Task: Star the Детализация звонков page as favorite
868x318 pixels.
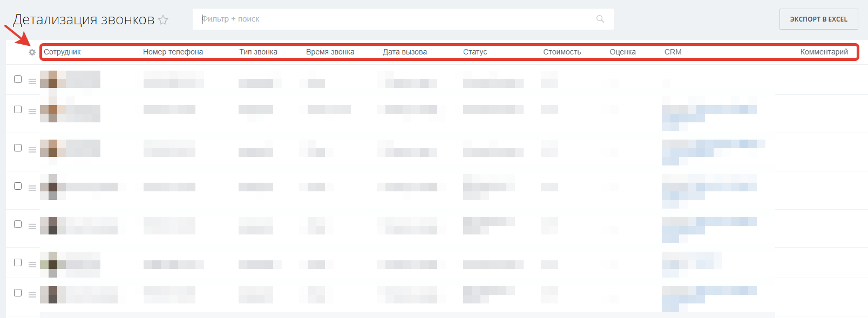Action: tap(163, 20)
